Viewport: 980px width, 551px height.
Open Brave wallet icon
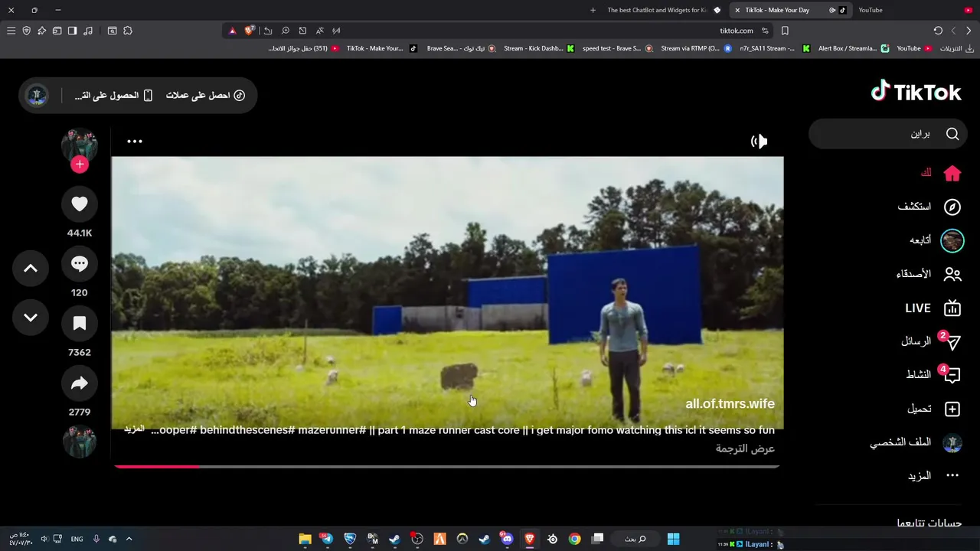coord(57,31)
